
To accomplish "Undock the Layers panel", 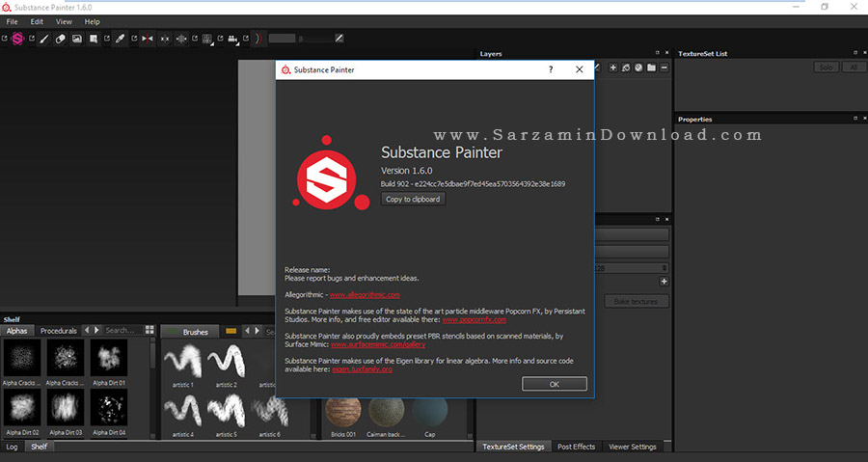I will [x=658, y=53].
